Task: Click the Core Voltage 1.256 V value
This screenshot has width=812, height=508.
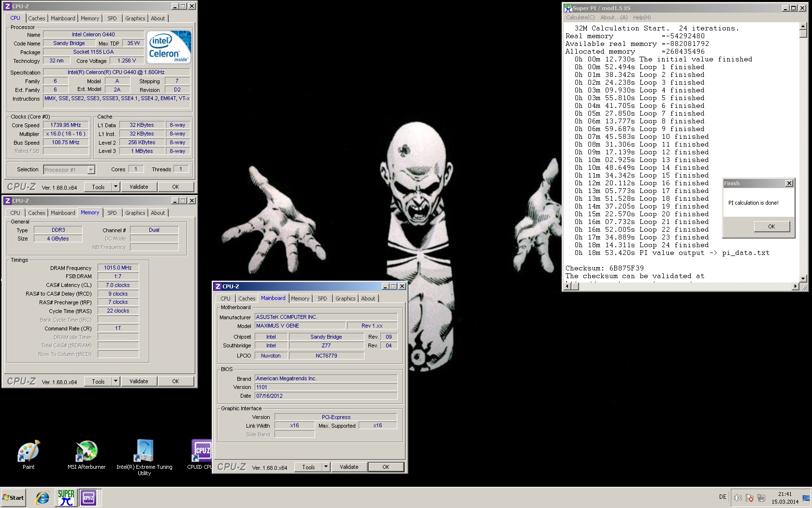Action: click(127, 60)
